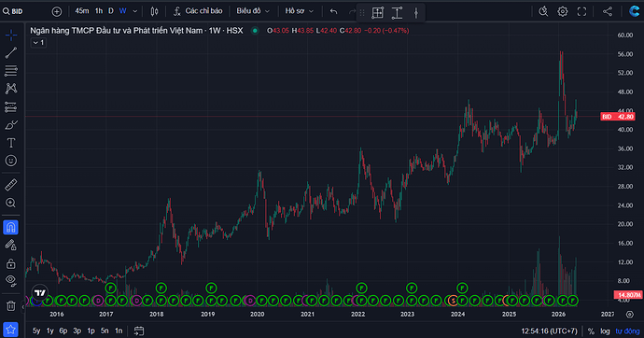This screenshot has height=338, width=644.
Task: Toggle tự động auto scale
Action: point(627,331)
